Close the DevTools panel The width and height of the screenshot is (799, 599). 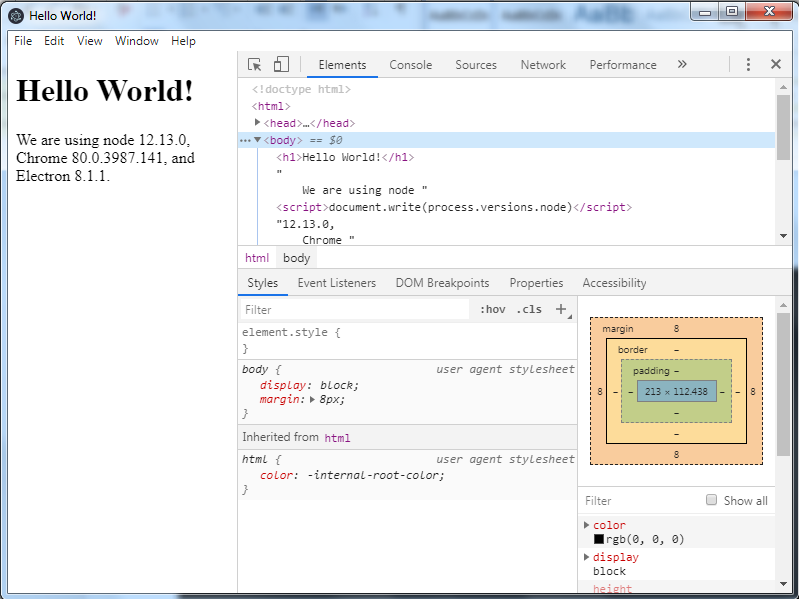[x=776, y=64]
